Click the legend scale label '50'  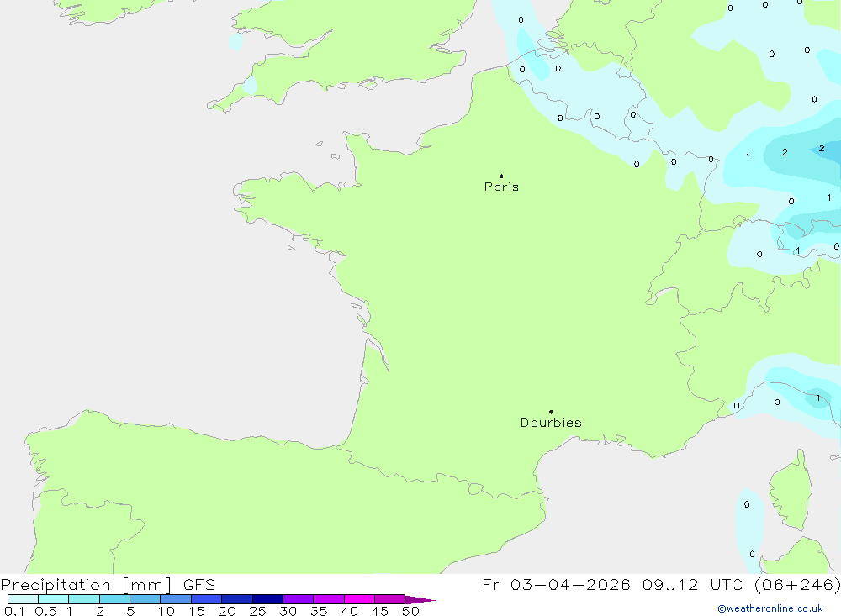[x=410, y=611]
